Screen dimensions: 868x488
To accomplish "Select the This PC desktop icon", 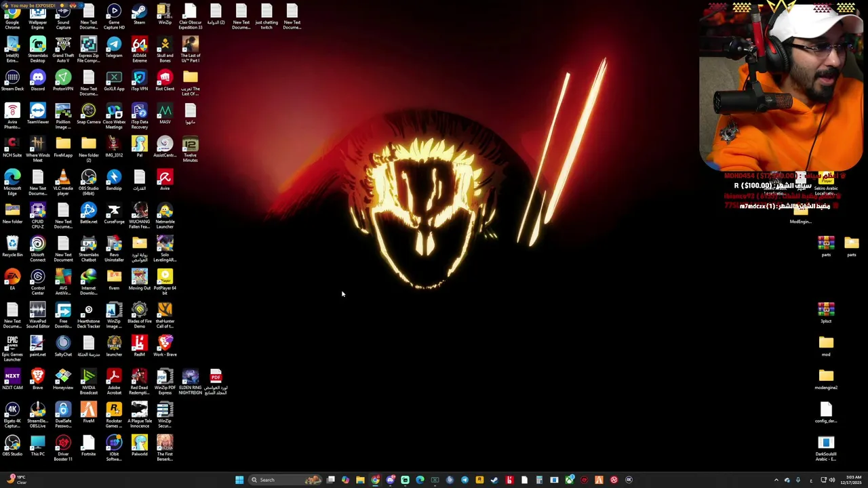I will pyautogui.click(x=37, y=446).
